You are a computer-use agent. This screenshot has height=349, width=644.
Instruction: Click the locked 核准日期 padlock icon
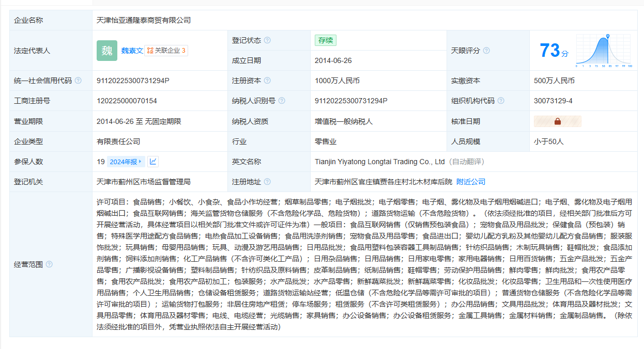pyautogui.click(x=558, y=121)
